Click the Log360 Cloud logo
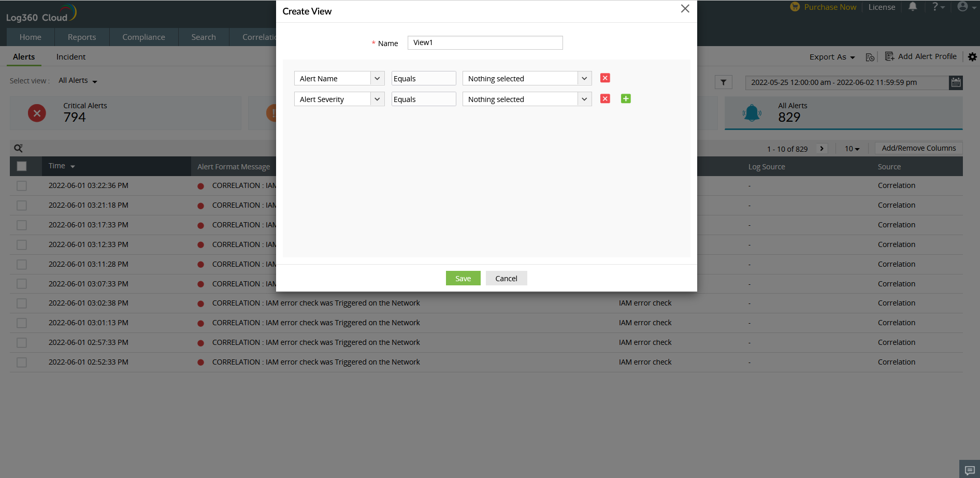Image resolution: width=980 pixels, height=478 pixels. (x=41, y=13)
